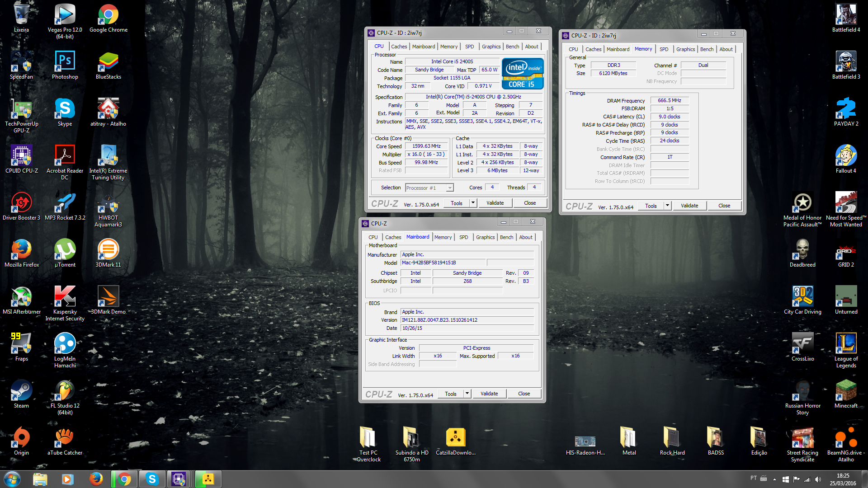868x488 pixels.
Task: Open SPD tab in CPU window
Action: coord(469,47)
